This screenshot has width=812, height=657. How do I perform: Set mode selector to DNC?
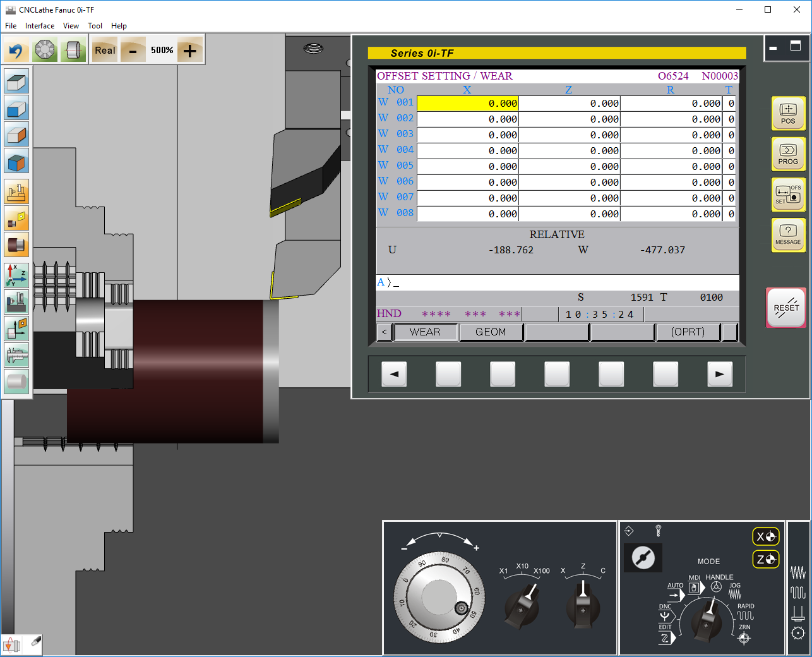666,613
